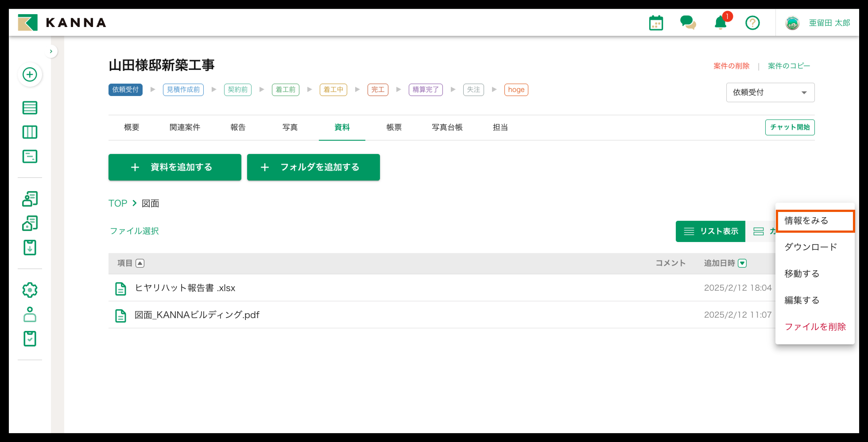Image resolution: width=868 pixels, height=442 pixels.
Task: Click 図面 in breadcrumb
Action: click(x=150, y=203)
